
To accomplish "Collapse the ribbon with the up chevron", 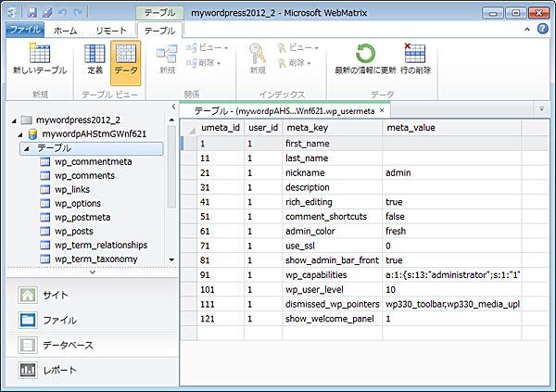I will (x=527, y=30).
